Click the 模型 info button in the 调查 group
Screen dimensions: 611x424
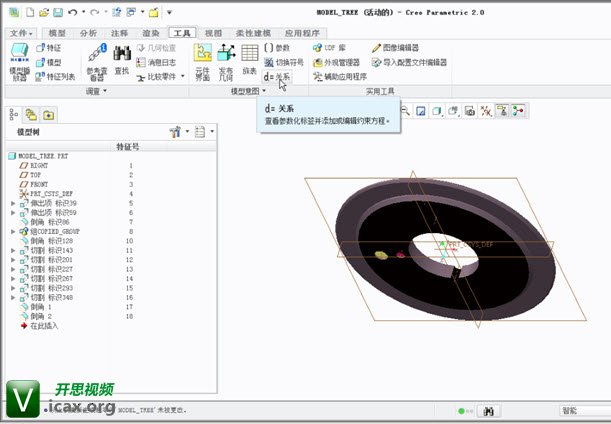(48, 62)
